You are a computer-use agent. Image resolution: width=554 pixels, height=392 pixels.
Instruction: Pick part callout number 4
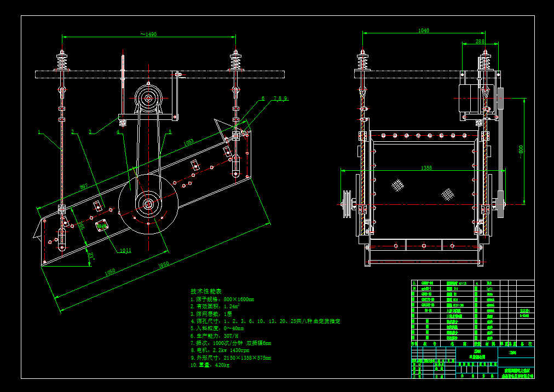pos(117,131)
